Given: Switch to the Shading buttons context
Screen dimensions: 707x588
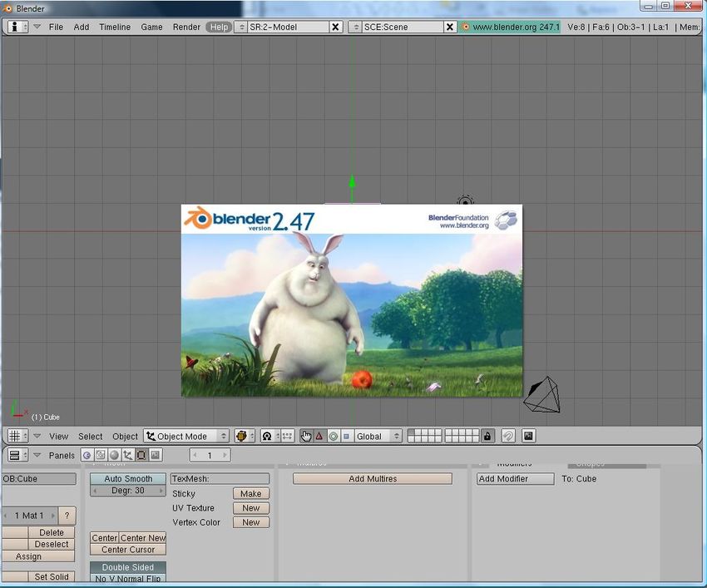Looking at the screenshot, I should [114, 455].
